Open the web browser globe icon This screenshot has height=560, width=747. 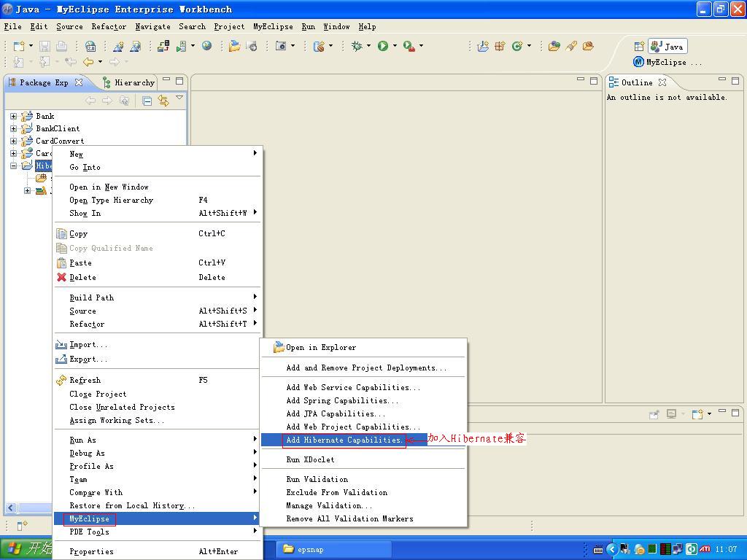[x=206, y=46]
